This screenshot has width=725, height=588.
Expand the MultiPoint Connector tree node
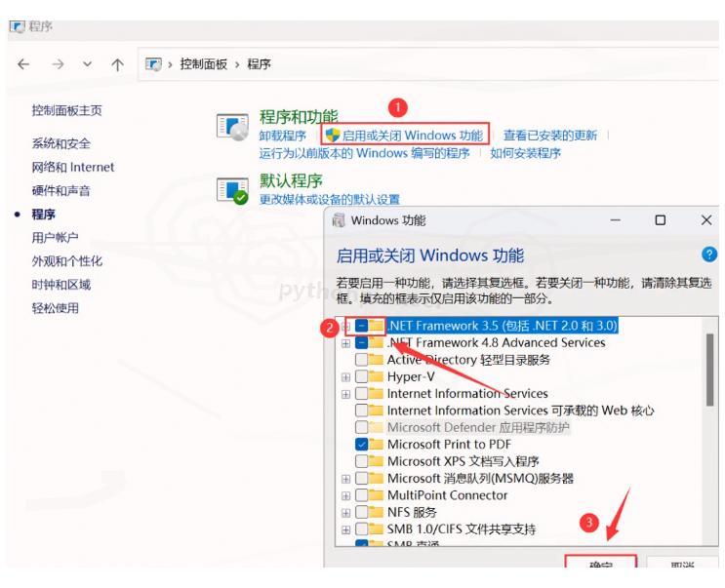pos(345,495)
